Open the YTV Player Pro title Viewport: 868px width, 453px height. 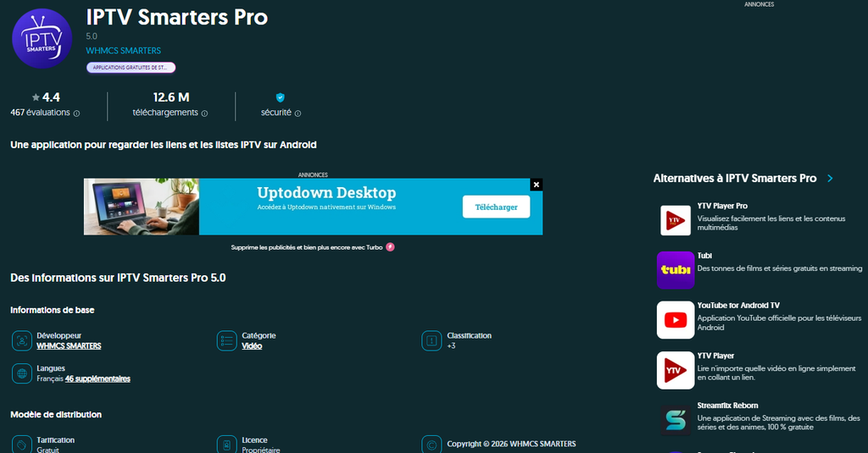coord(722,206)
